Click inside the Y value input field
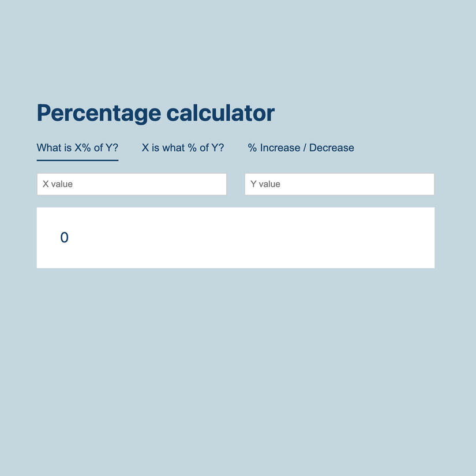Viewport: 476px width, 476px height. click(x=339, y=183)
